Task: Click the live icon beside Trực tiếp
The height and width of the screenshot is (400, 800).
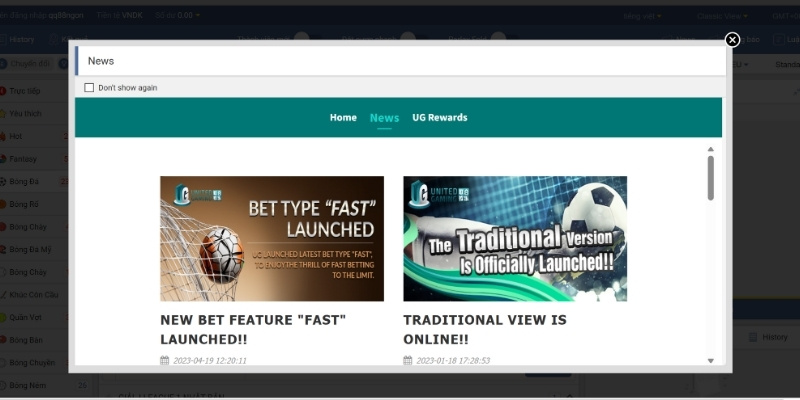Action: (x=3, y=91)
